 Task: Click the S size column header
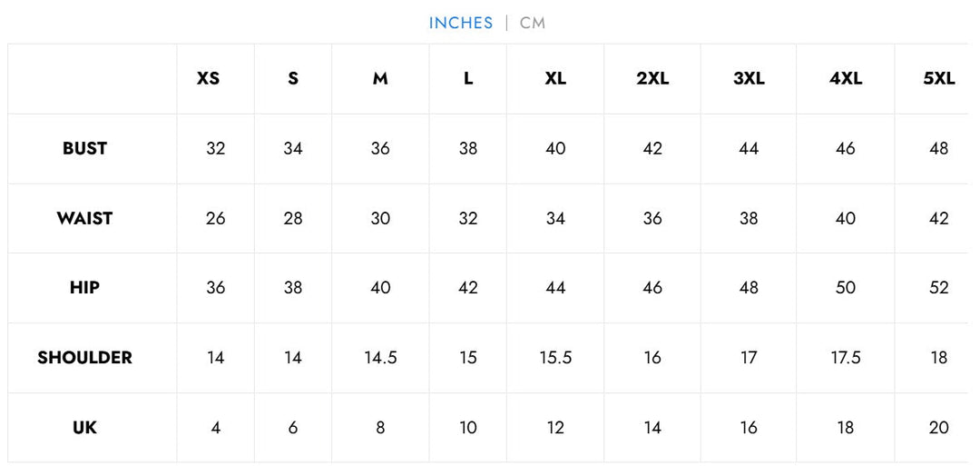(293, 79)
